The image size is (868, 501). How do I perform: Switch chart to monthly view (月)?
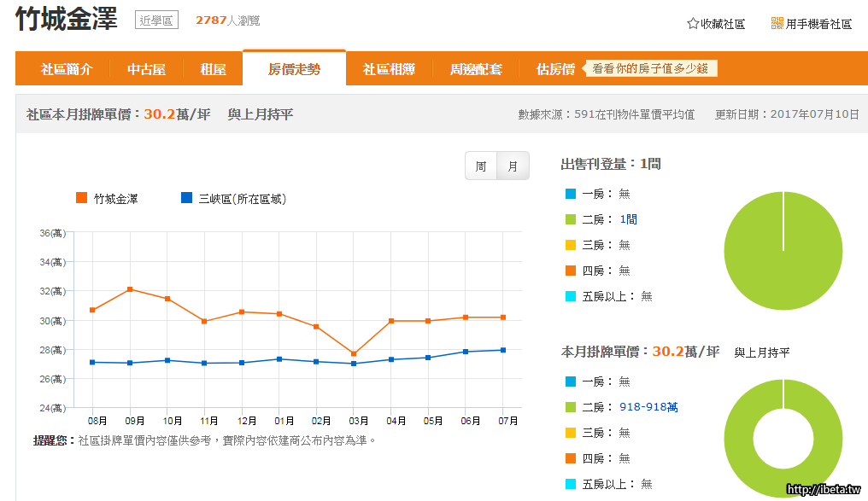tap(513, 166)
